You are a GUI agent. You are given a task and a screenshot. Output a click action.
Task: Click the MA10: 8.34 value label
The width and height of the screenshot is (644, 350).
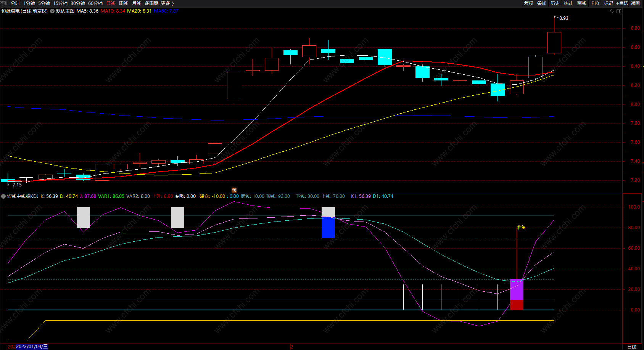[x=113, y=11]
